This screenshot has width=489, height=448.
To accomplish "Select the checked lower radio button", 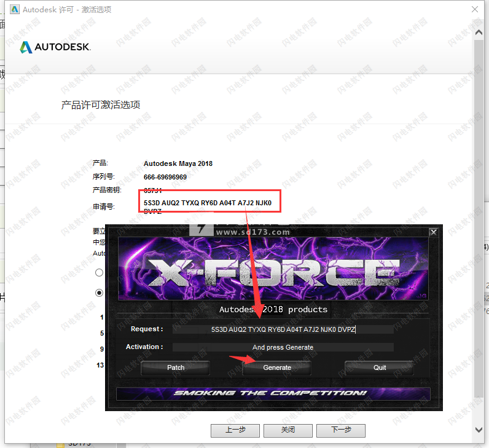I will coord(99,293).
